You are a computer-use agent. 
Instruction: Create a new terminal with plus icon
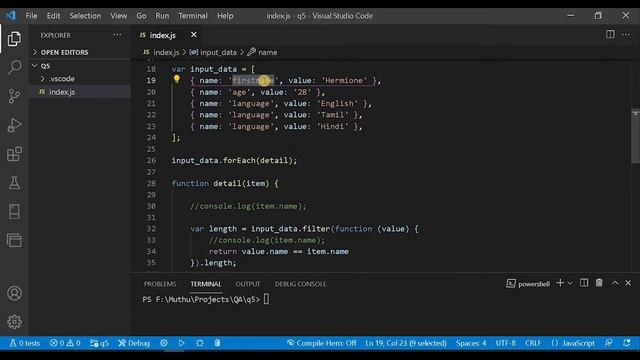coord(560,283)
